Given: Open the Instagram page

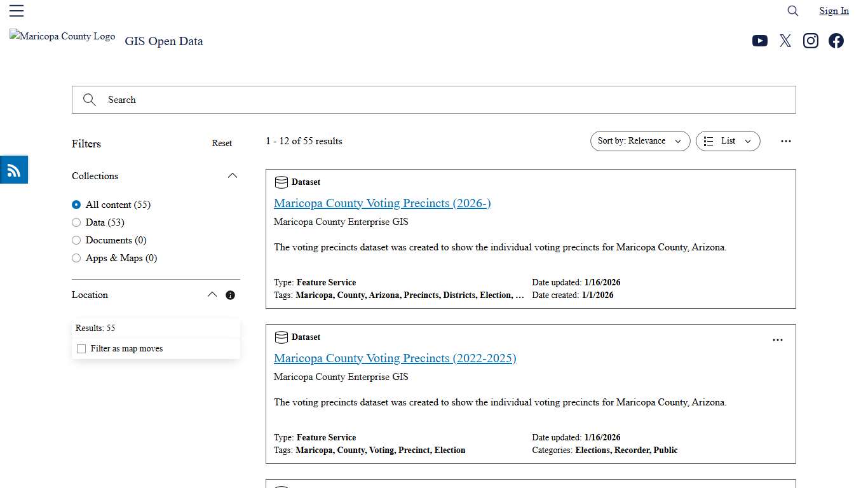Looking at the screenshot, I should tap(811, 41).
